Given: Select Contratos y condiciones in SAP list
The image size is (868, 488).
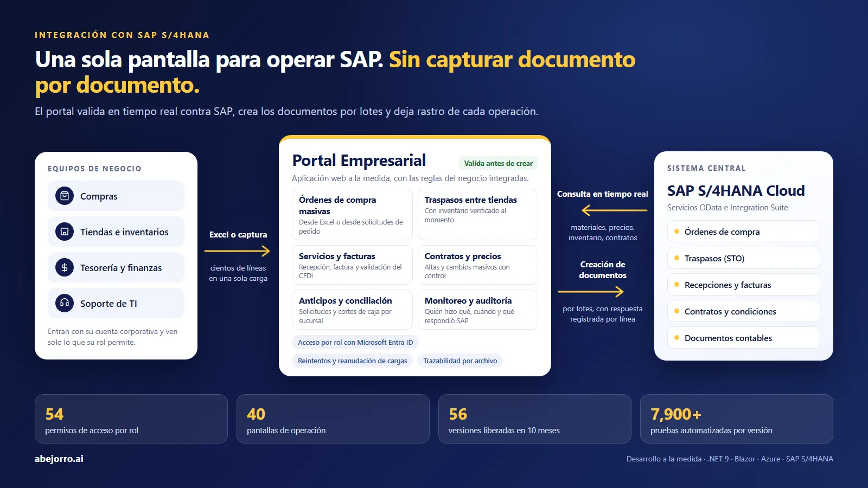Looking at the screenshot, I should click(x=743, y=311).
